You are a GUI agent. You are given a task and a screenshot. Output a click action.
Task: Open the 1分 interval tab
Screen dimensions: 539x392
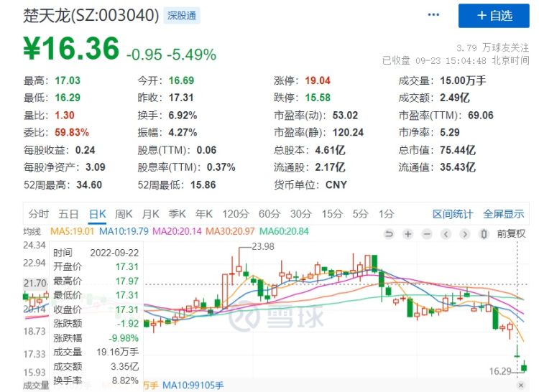click(x=386, y=214)
